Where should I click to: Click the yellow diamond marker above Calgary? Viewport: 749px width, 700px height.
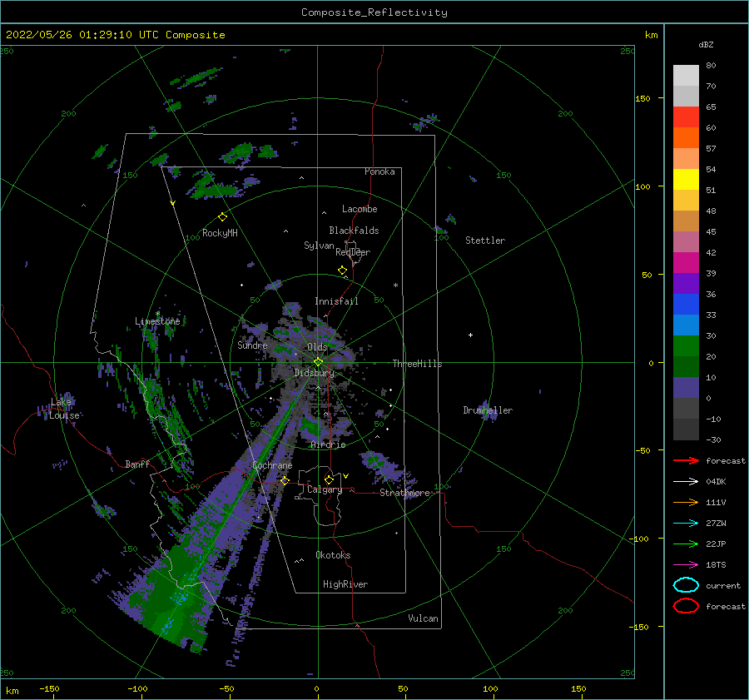pos(329,479)
